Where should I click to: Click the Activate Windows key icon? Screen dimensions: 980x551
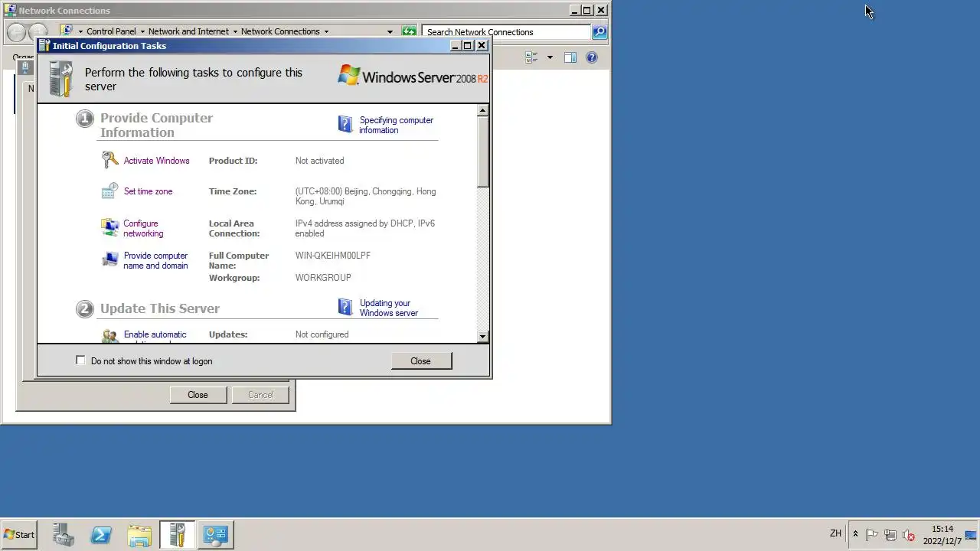pyautogui.click(x=110, y=160)
